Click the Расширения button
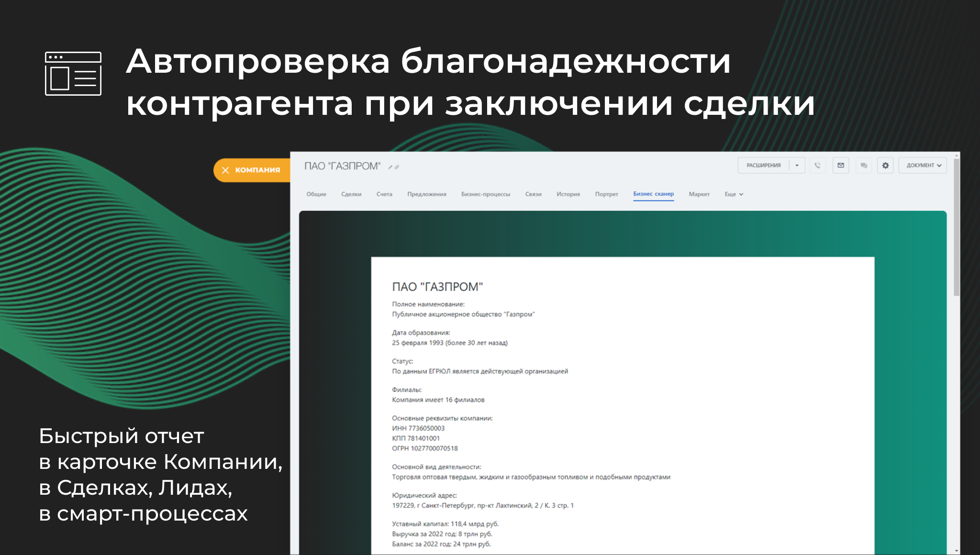The height and width of the screenshot is (555, 980). pos(764,166)
